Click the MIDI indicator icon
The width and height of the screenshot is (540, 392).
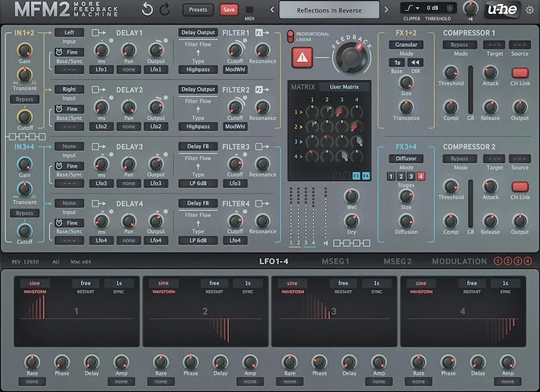point(249,9)
